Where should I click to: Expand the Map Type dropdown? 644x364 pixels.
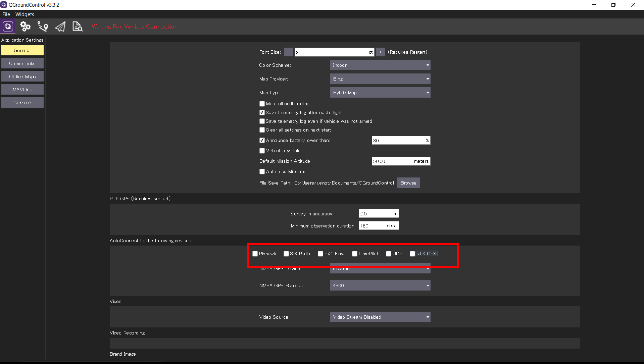click(380, 93)
